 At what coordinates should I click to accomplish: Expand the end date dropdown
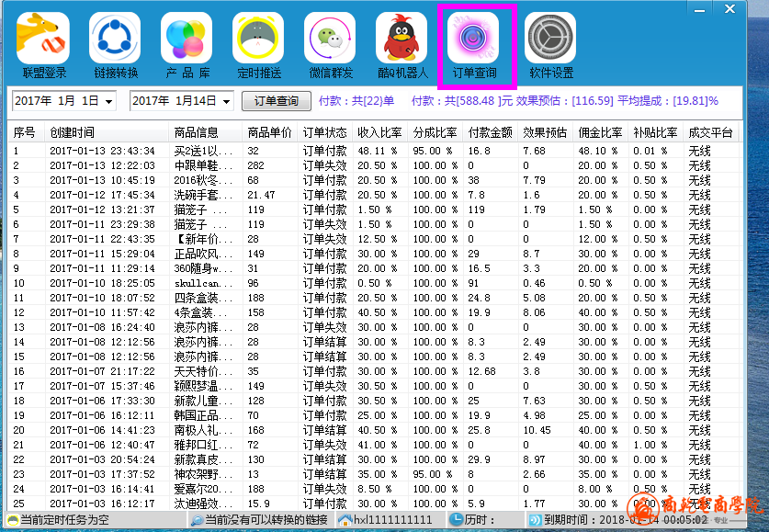225,101
